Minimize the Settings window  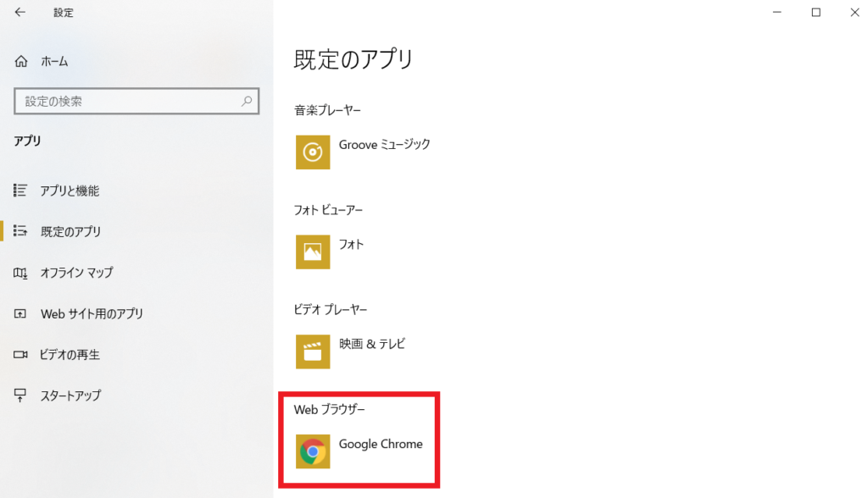[777, 13]
